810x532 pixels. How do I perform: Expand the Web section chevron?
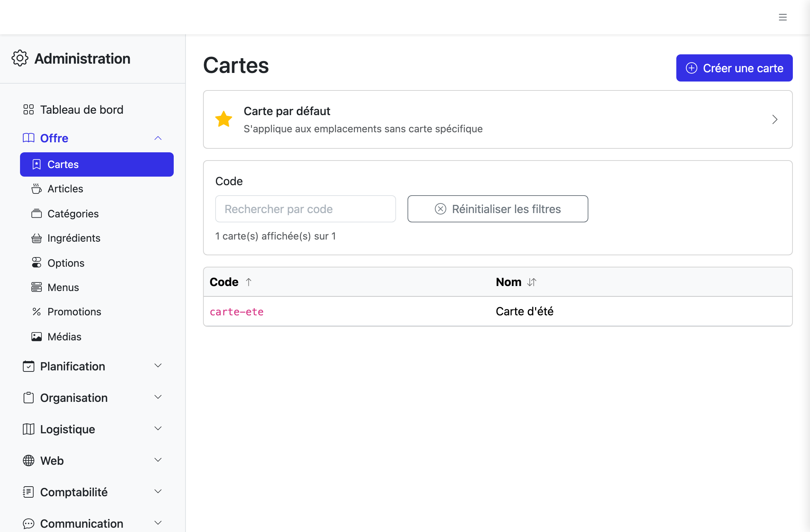pyautogui.click(x=158, y=460)
